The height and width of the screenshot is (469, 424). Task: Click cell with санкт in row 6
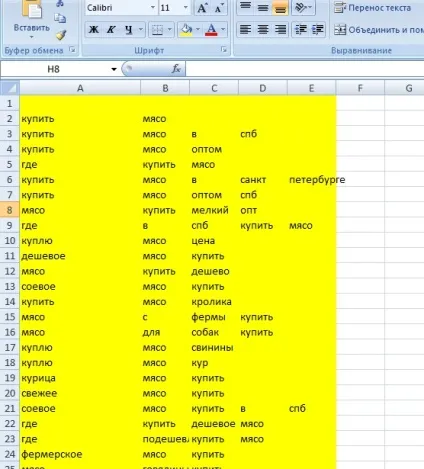click(263, 180)
